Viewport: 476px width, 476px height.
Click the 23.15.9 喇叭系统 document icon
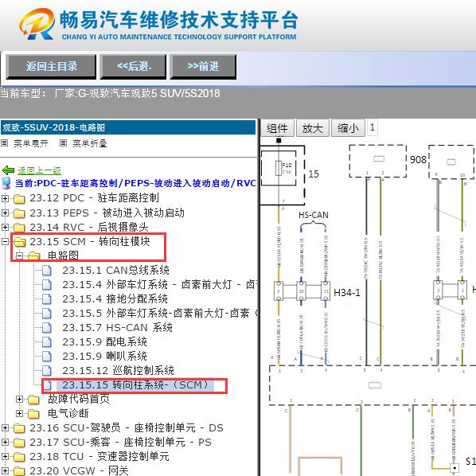[x=47, y=356]
